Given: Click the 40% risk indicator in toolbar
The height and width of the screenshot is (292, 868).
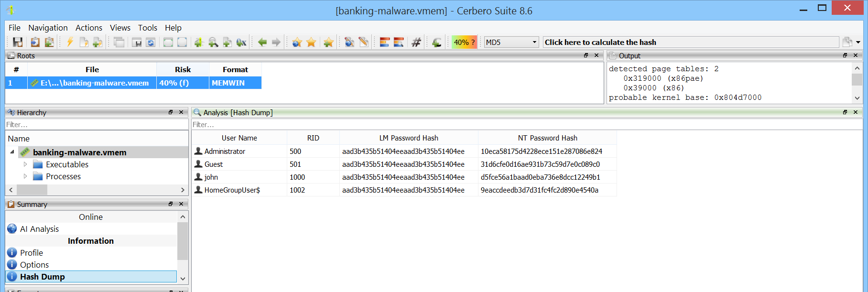Looking at the screenshot, I should pyautogui.click(x=464, y=42).
